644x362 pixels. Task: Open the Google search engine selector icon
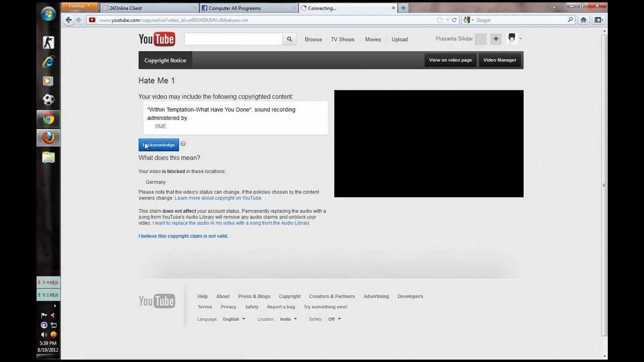click(x=467, y=20)
